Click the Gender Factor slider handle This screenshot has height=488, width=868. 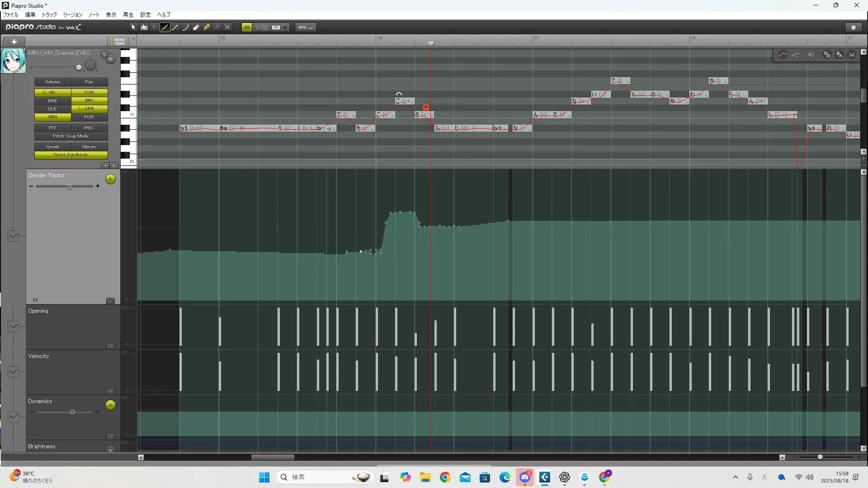point(69,187)
